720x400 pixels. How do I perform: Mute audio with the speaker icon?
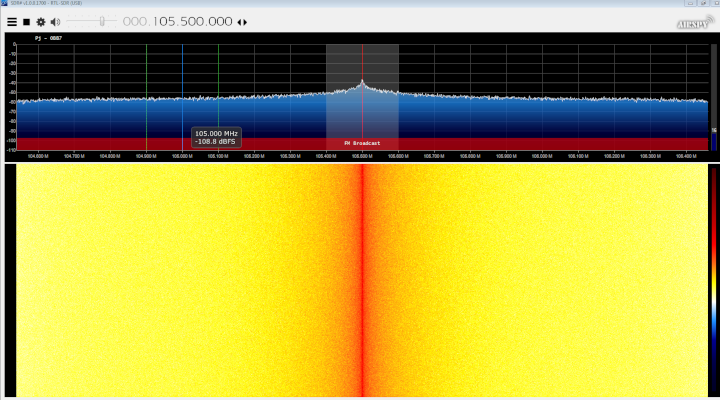point(56,22)
